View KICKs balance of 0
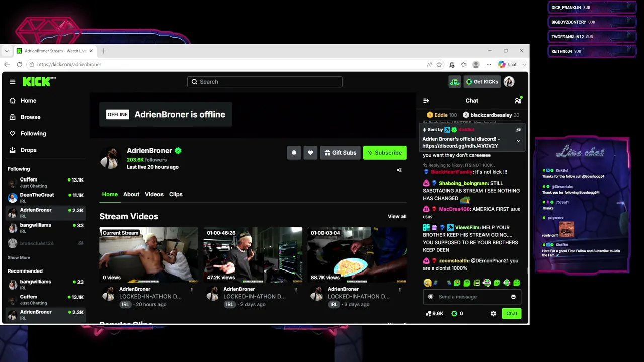The width and height of the screenshot is (644, 362). [457, 314]
